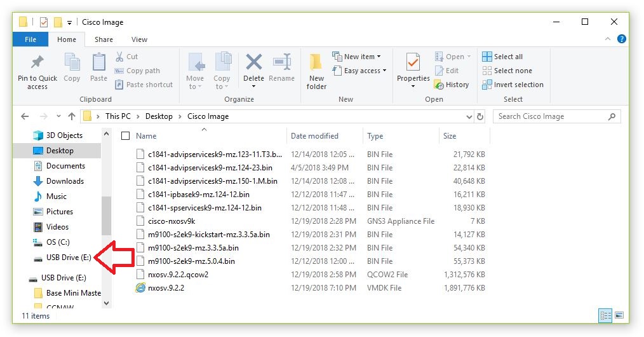The height and width of the screenshot is (337, 644).
Task: Create a New folder
Action: (316, 72)
